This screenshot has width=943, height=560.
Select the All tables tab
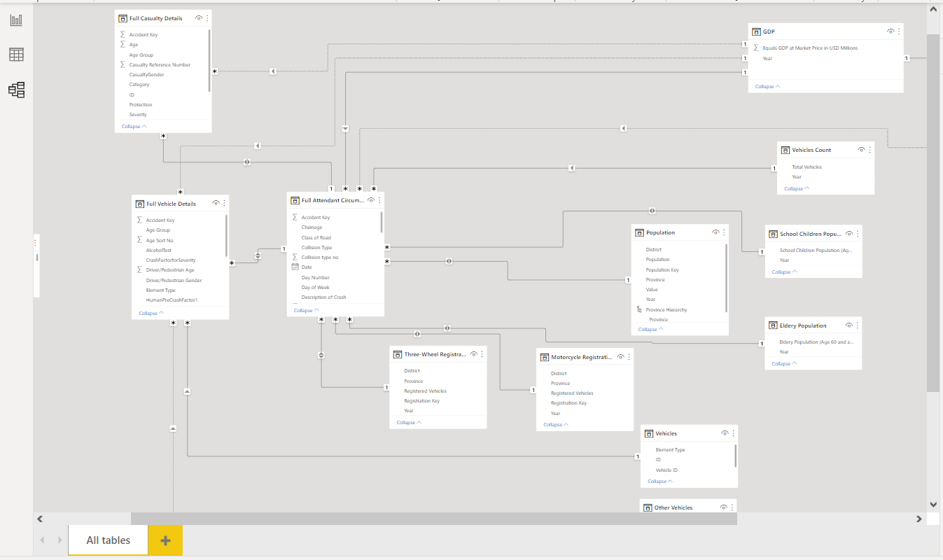(109, 540)
